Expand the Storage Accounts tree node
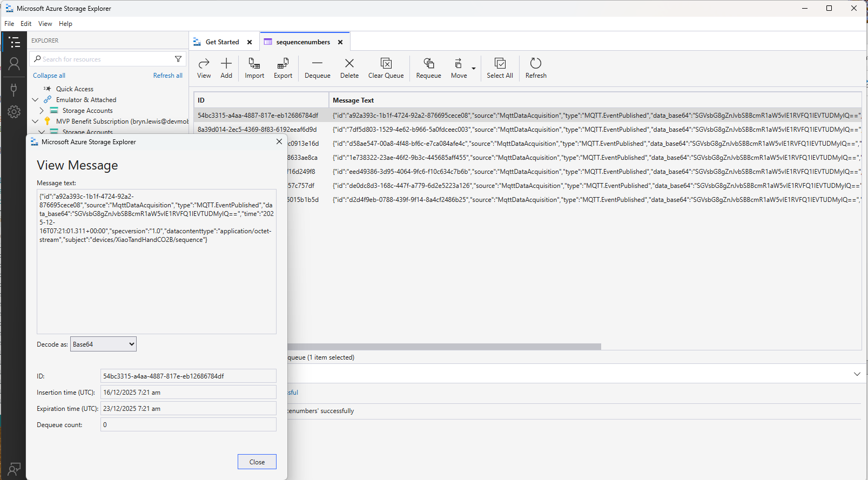The image size is (868, 480). [x=42, y=111]
